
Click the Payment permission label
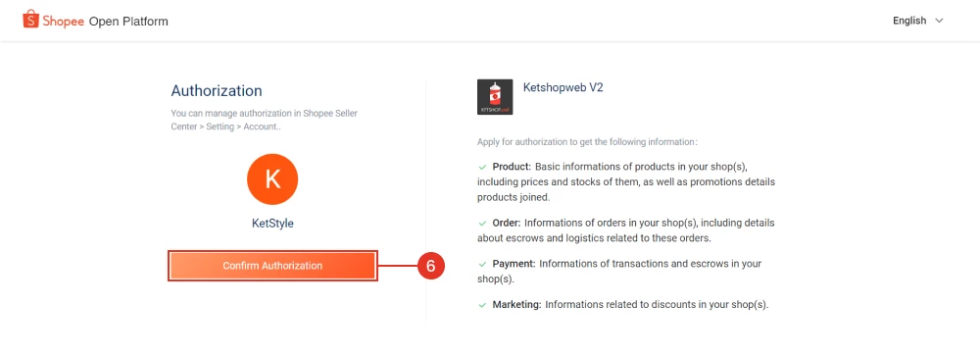point(514,264)
